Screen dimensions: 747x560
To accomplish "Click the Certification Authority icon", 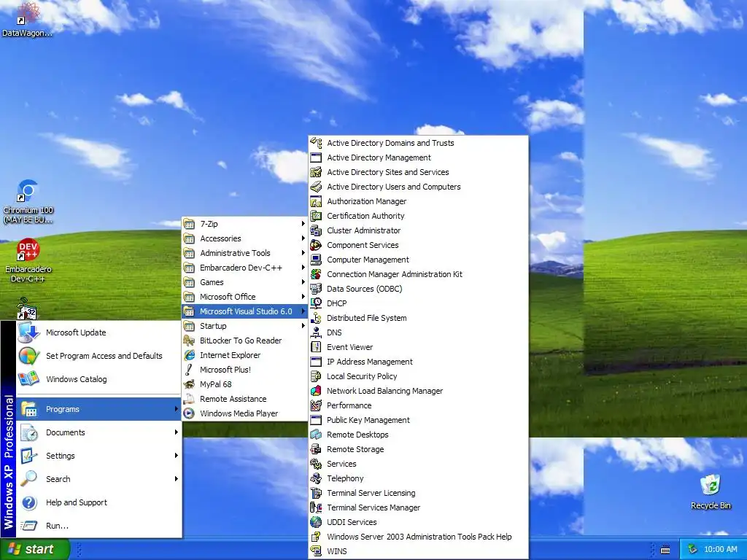I will pyautogui.click(x=316, y=216).
